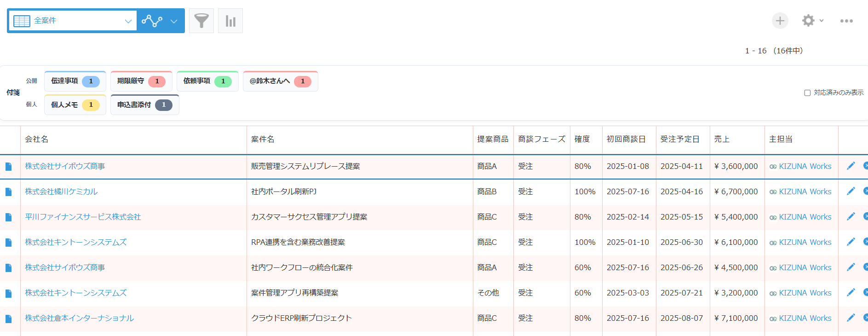Expand the graph view chevron dropdown

pos(174,21)
